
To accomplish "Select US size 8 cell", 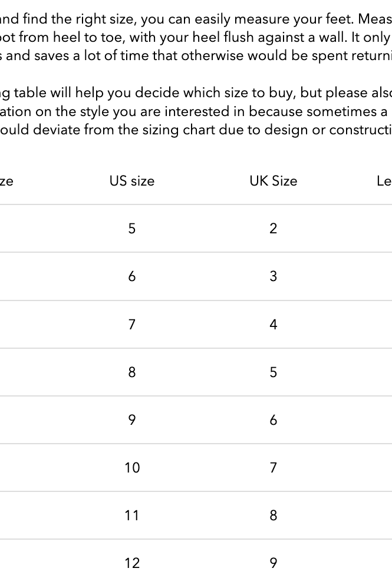I will (x=131, y=372).
